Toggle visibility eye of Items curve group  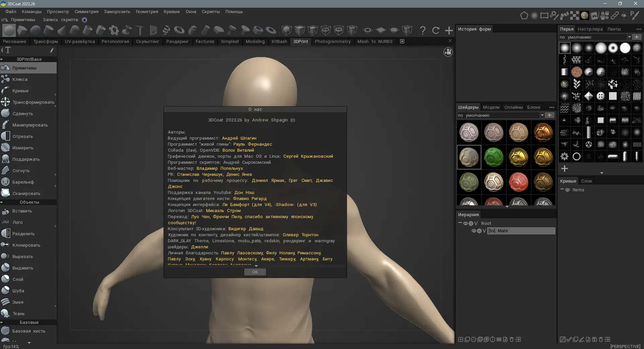click(x=568, y=190)
